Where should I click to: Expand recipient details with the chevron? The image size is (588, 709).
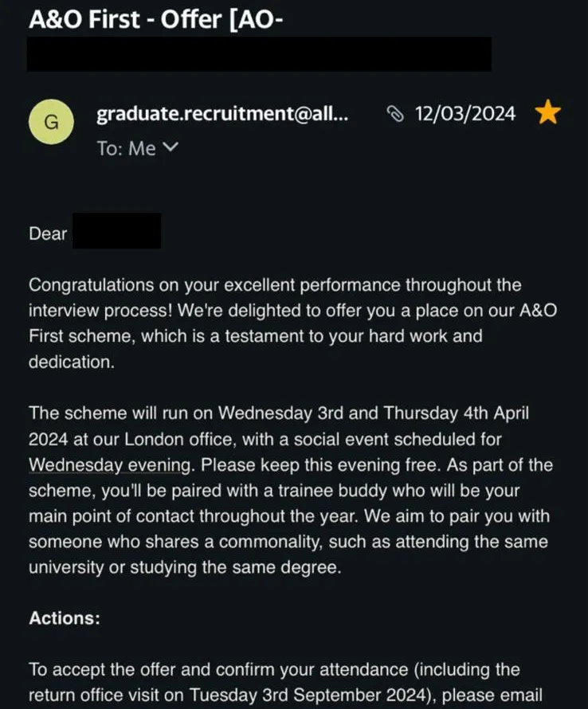[171, 147]
